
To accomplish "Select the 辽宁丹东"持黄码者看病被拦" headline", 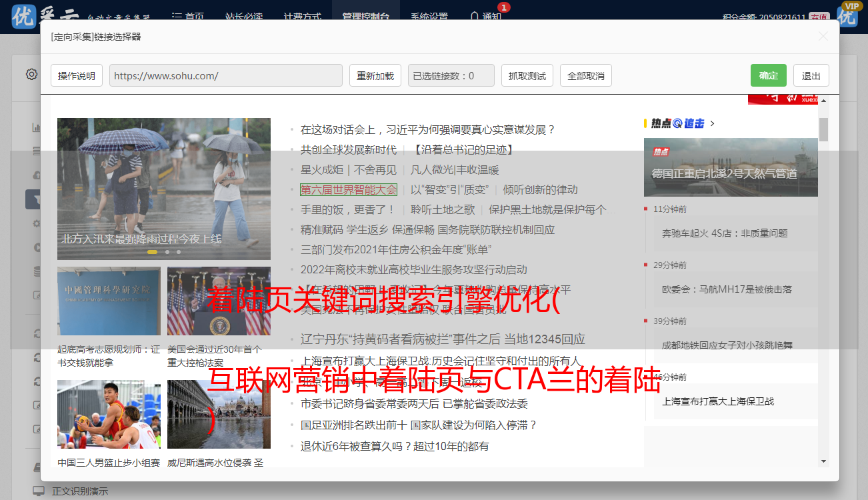I will [x=443, y=339].
